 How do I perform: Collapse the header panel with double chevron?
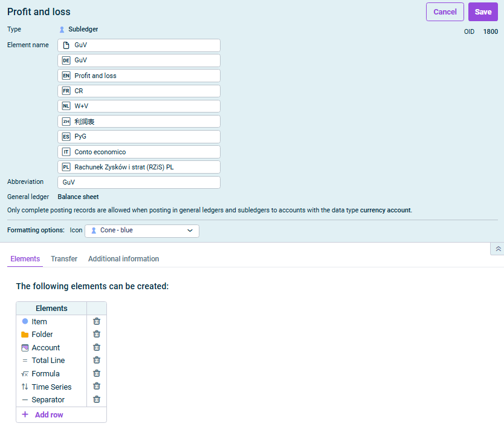tap(496, 249)
